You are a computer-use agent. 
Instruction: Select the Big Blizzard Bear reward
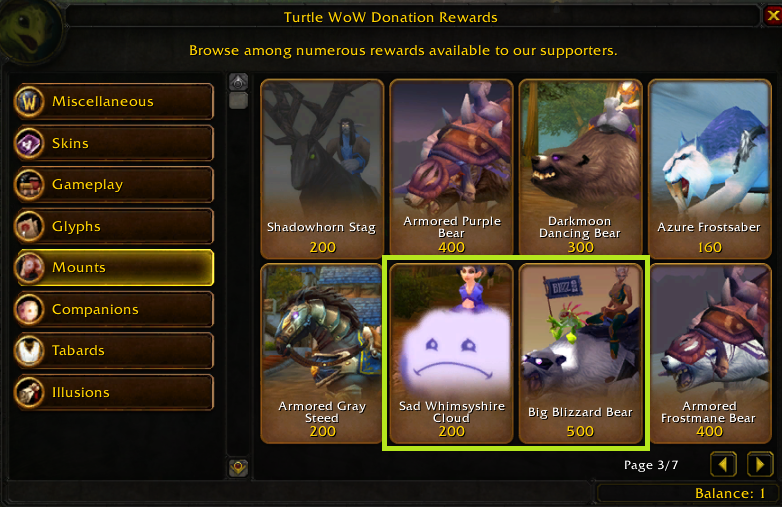point(580,353)
